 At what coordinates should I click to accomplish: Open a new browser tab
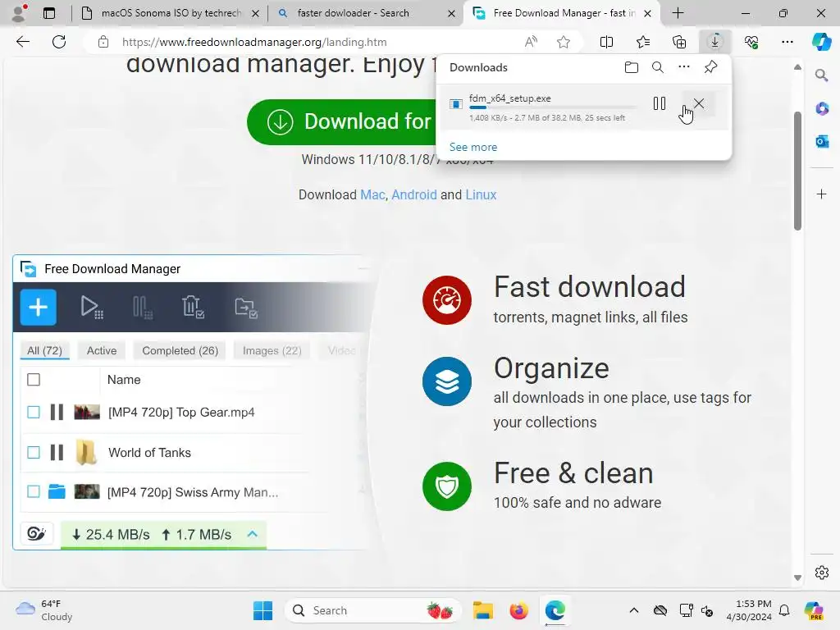[678, 13]
